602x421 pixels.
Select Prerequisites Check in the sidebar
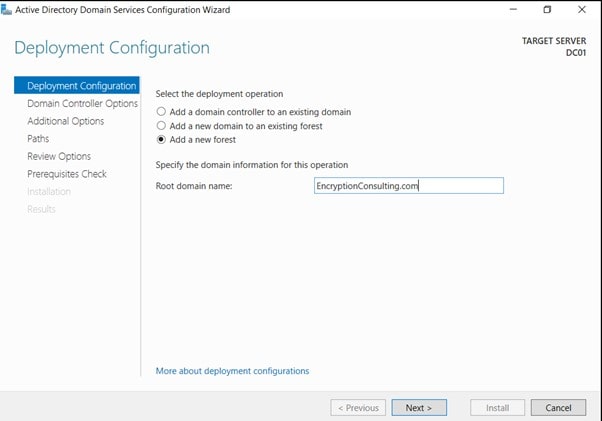click(67, 174)
